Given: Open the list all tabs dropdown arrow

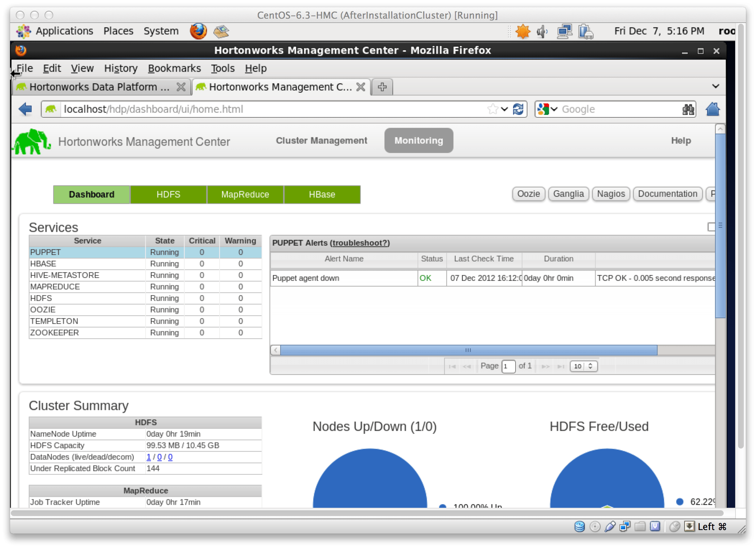Looking at the screenshot, I should click(x=715, y=86).
